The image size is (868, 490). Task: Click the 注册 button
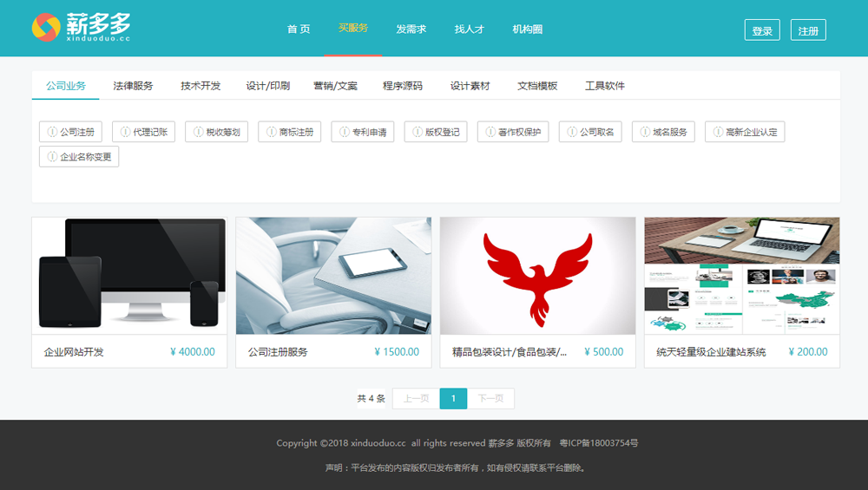tap(808, 30)
